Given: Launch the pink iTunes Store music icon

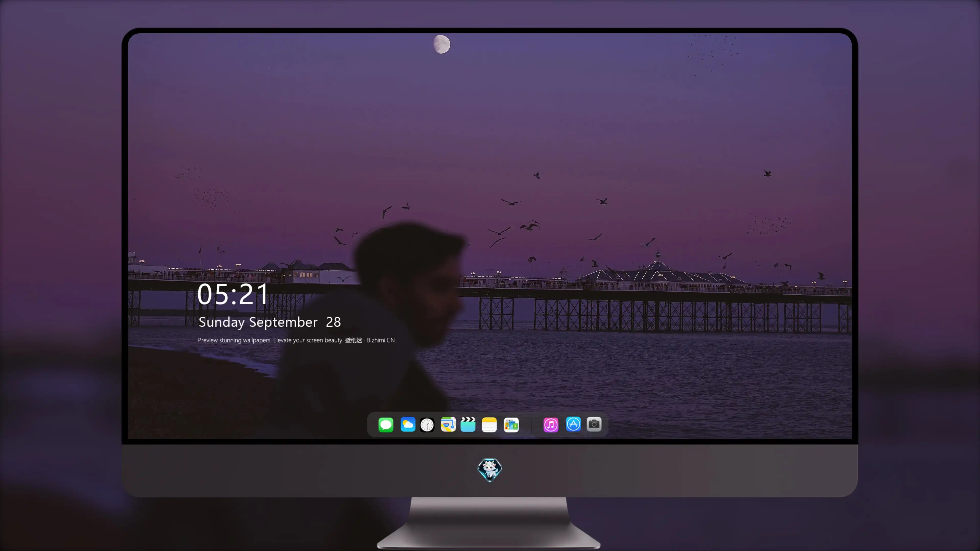Looking at the screenshot, I should 551,424.
